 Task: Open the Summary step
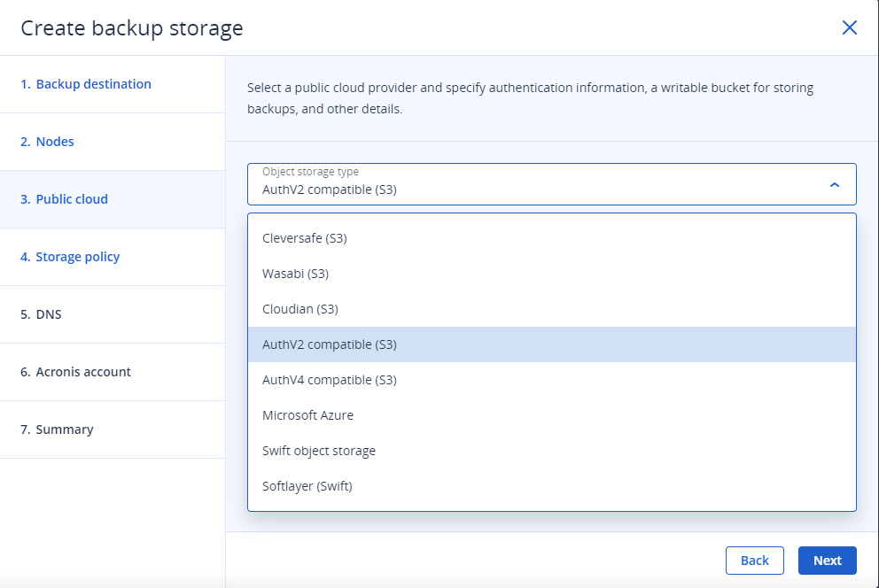pyautogui.click(x=113, y=429)
